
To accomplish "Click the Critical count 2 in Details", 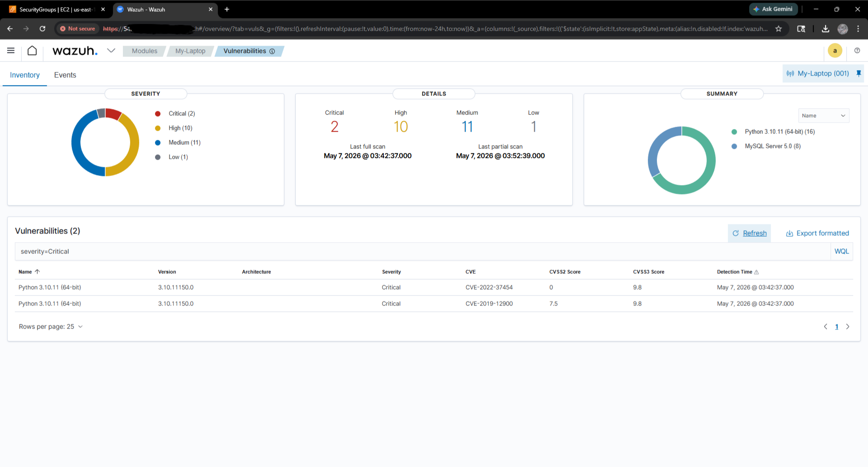I will pos(335,127).
